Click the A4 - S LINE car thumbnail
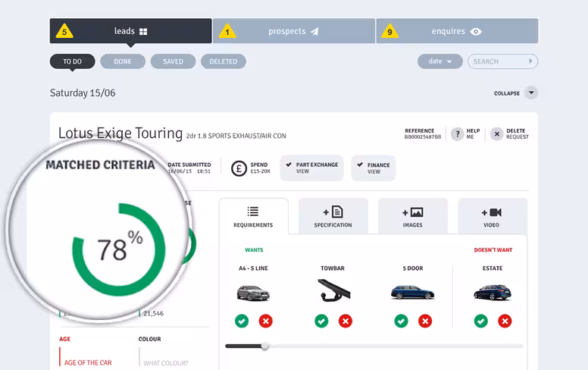The image size is (588, 370). coord(253,293)
